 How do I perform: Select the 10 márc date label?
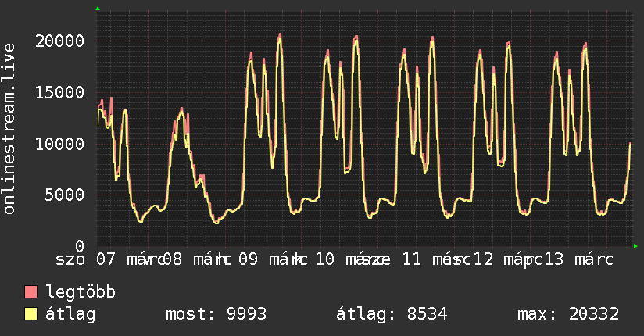tap(345, 259)
